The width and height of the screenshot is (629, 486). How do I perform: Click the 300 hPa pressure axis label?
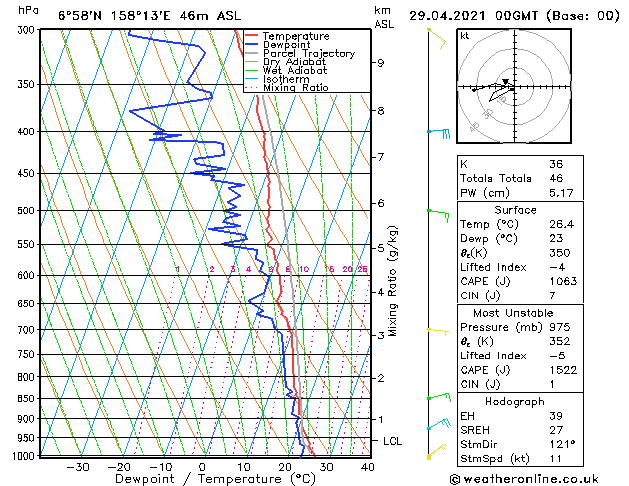point(26,30)
